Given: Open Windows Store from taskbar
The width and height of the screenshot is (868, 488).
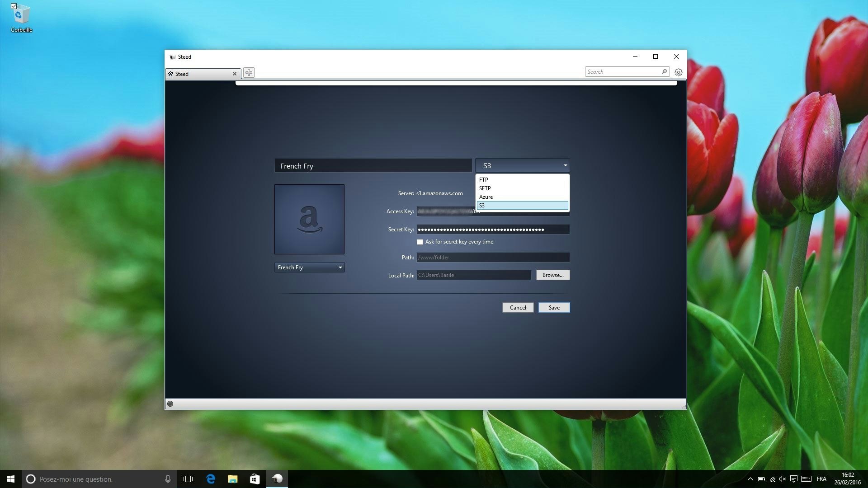Looking at the screenshot, I should [255, 479].
